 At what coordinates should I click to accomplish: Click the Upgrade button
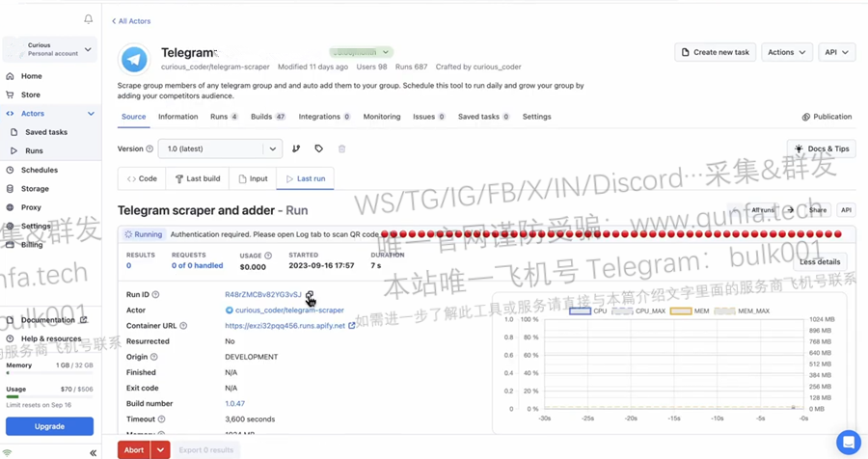pyautogui.click(x=49, y=426)
